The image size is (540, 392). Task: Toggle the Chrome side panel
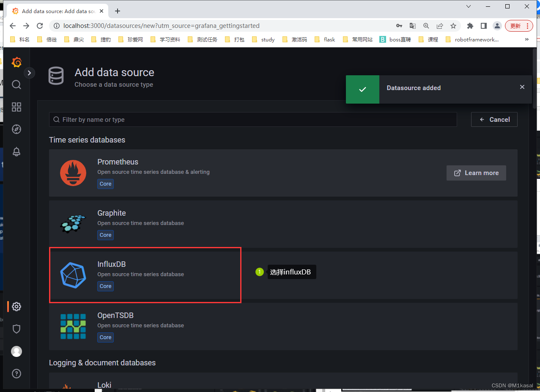click(x=484, y=26)
